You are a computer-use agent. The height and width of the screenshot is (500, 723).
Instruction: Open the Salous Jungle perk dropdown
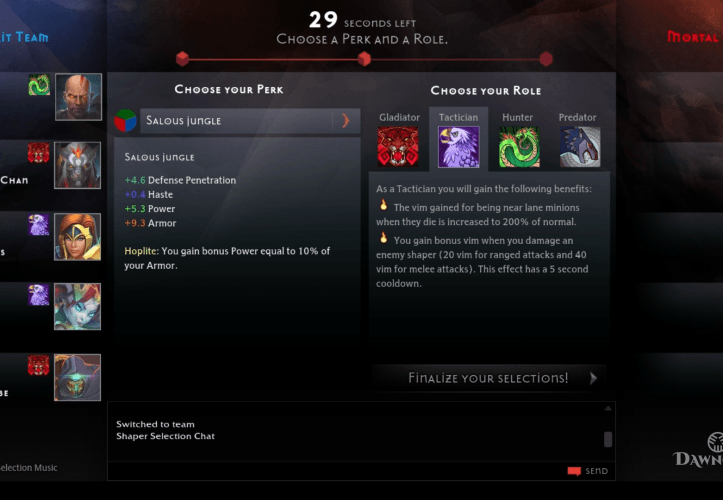[x=250, y=121]
